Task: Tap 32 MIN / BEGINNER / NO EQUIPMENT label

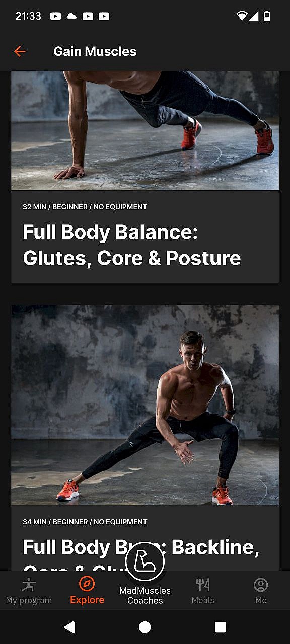Action: 85,207
